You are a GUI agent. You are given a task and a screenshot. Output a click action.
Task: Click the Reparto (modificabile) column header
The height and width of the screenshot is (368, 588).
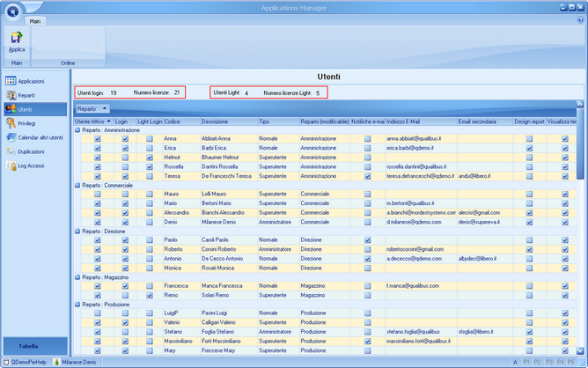point(325,121)
